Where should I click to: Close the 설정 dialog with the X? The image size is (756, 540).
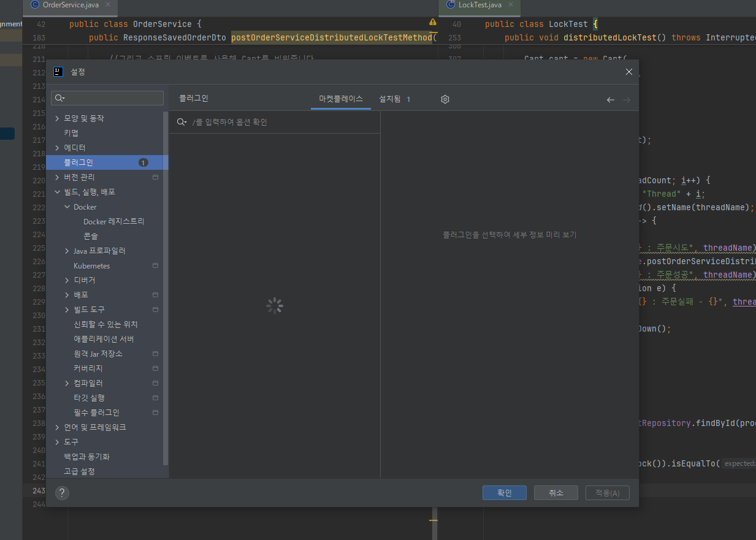coord(628,72)
